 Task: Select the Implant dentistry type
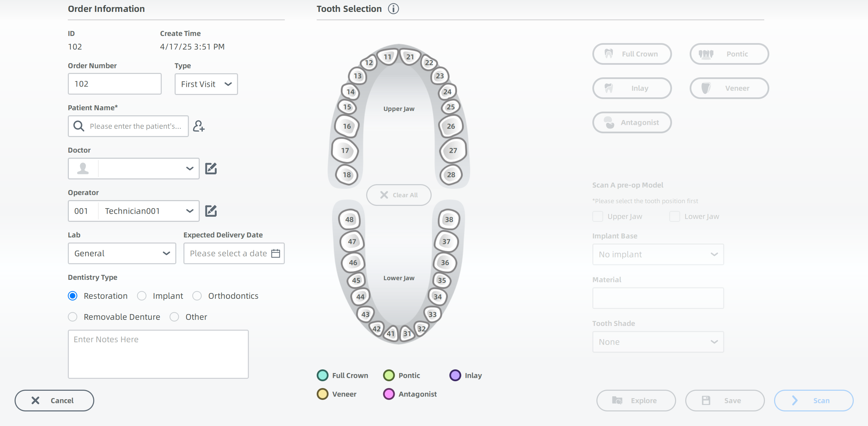click(142, 296)
